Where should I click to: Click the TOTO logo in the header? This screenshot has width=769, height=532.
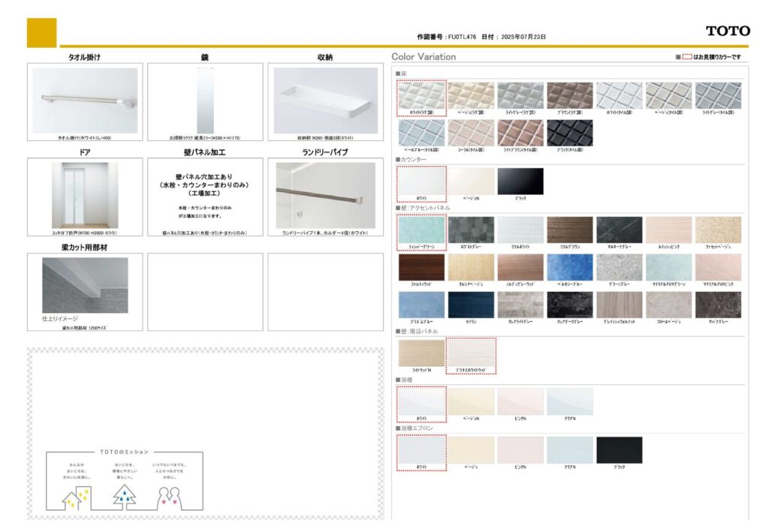727,31
